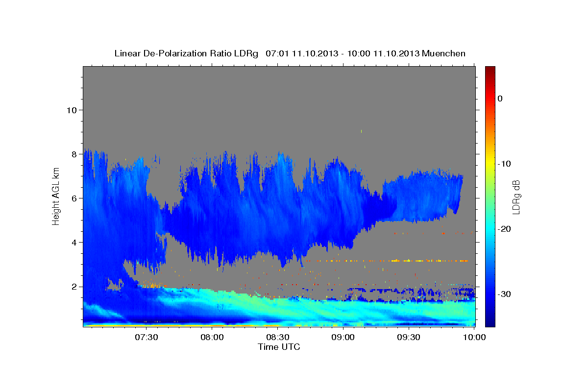
Task: Click the '08:30' time tick label
Action: coord(277,338)
